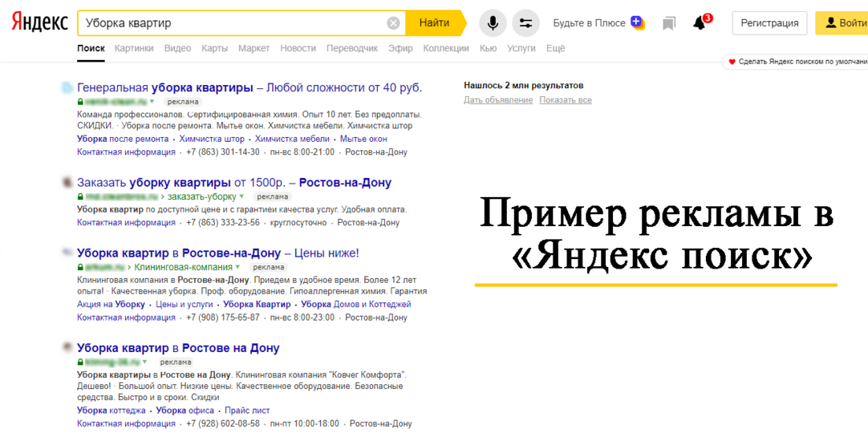This screenshot has width=868, height=441.
Task: Click Цены и услуги sitelink
Action: point(185,305)
